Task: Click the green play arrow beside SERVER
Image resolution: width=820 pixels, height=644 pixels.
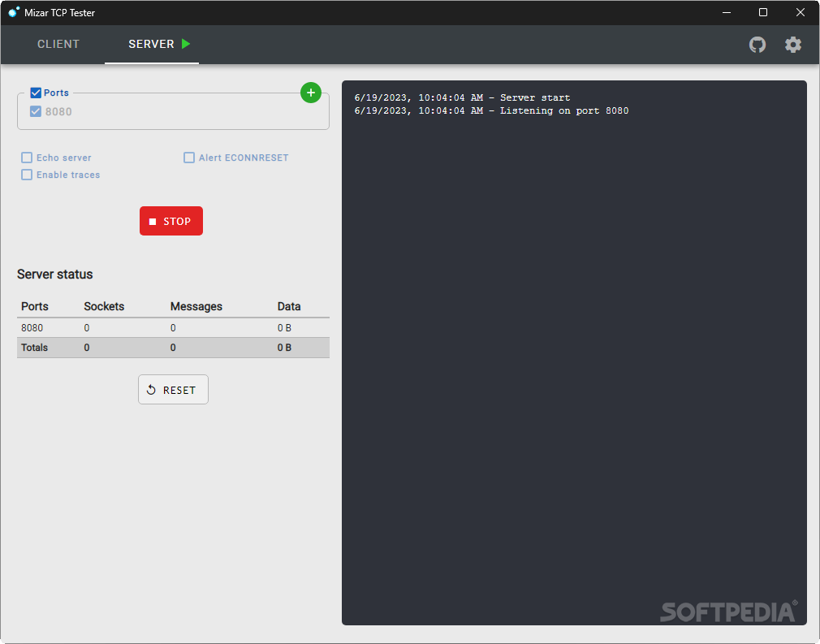Action: click(x=186, y=44)
